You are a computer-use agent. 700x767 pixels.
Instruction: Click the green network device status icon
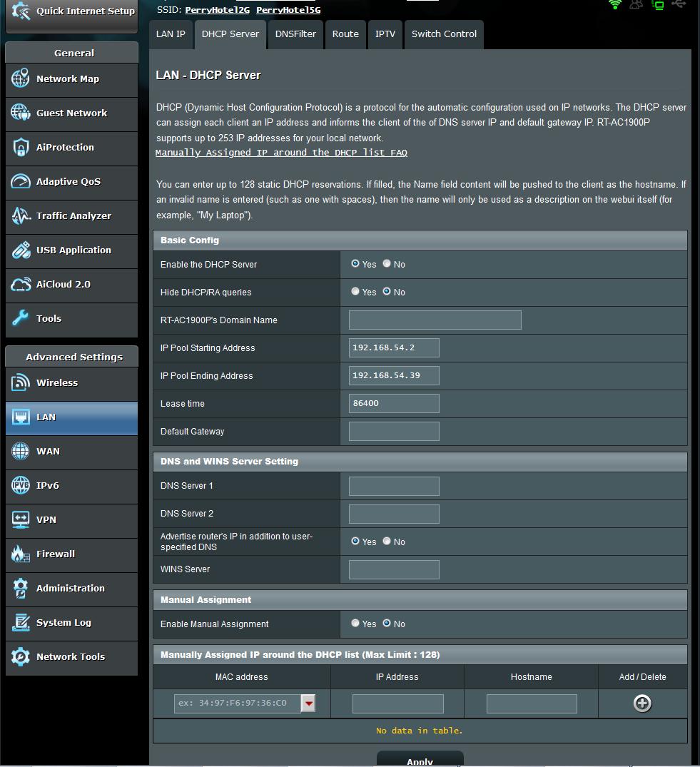tap(659, 4)
